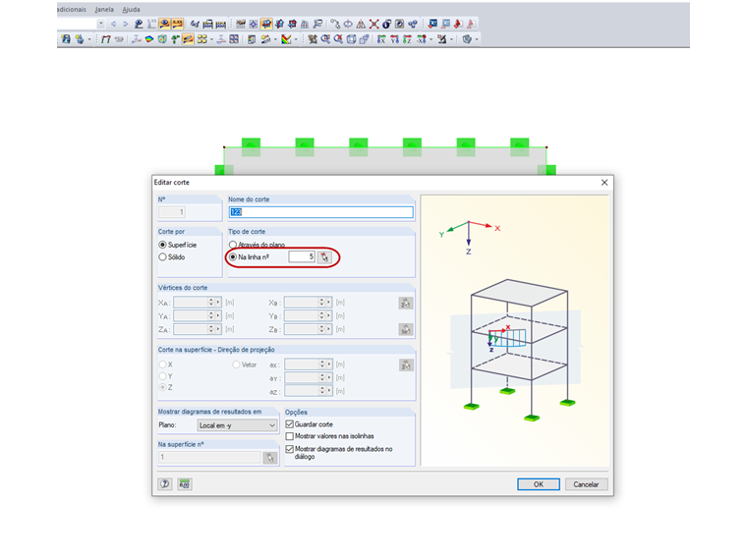Viewport: 747px width, 560px height.
Task: Click the XA field spinner arrows
Action: coord(211,303)
